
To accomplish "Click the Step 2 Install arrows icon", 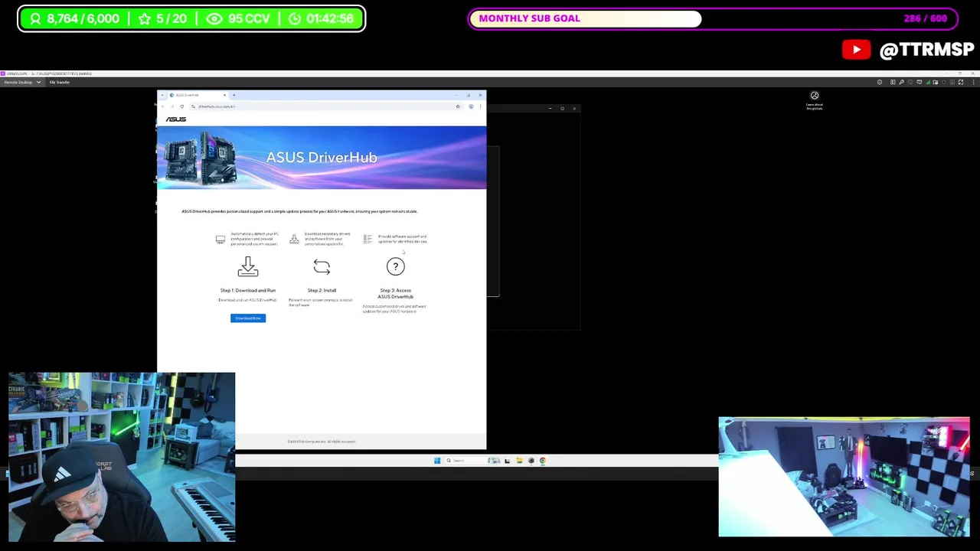I will pos(322,266).
